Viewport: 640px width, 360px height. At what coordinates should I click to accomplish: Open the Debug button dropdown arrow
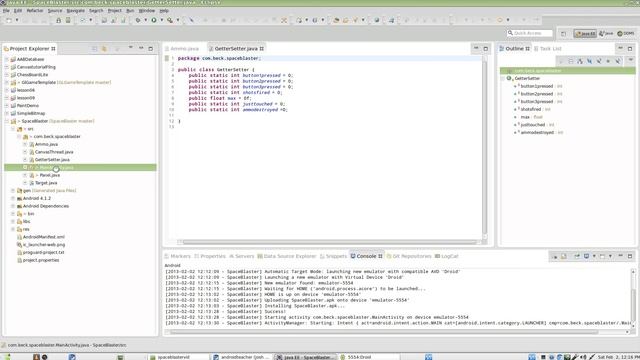[145, 20]
